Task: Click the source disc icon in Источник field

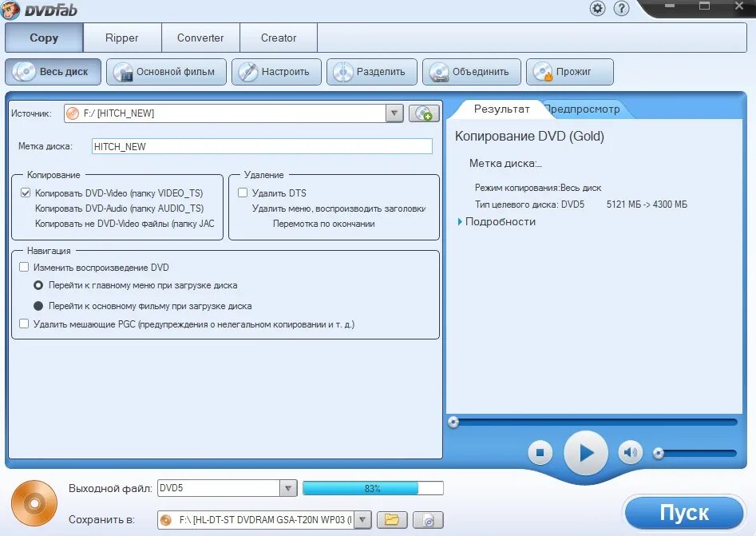Action: pos(73,113)
